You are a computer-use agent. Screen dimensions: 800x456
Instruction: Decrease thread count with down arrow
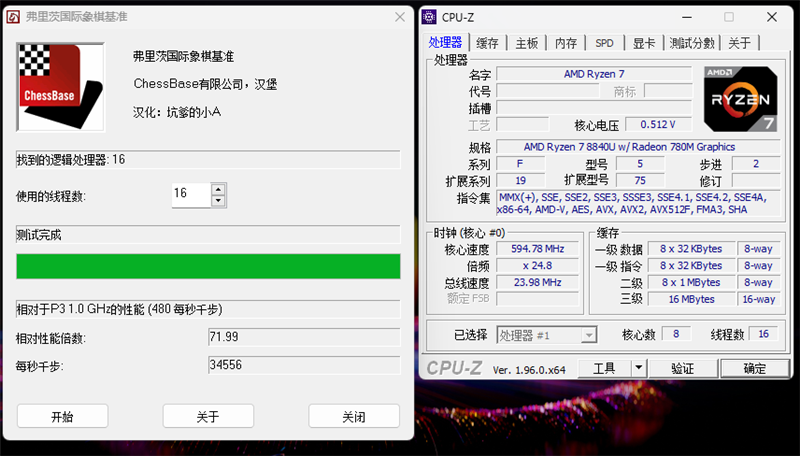(x=218, y=200)
